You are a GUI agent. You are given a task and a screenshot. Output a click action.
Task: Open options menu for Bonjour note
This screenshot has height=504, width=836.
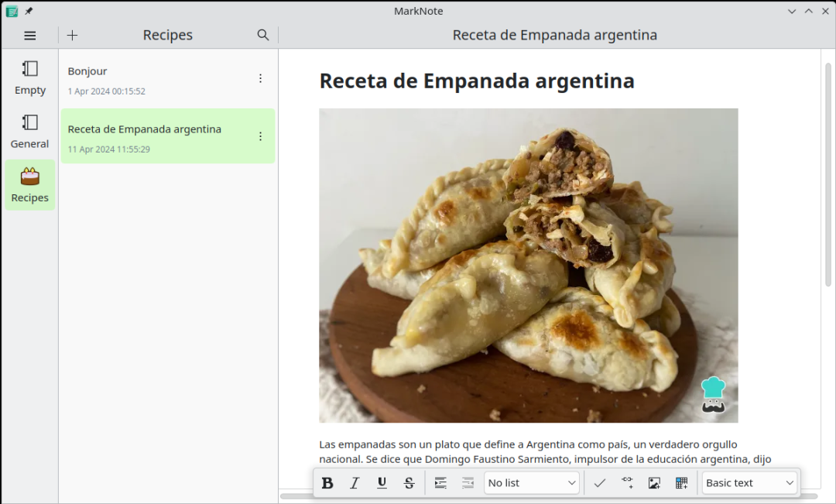coord(260,78)
